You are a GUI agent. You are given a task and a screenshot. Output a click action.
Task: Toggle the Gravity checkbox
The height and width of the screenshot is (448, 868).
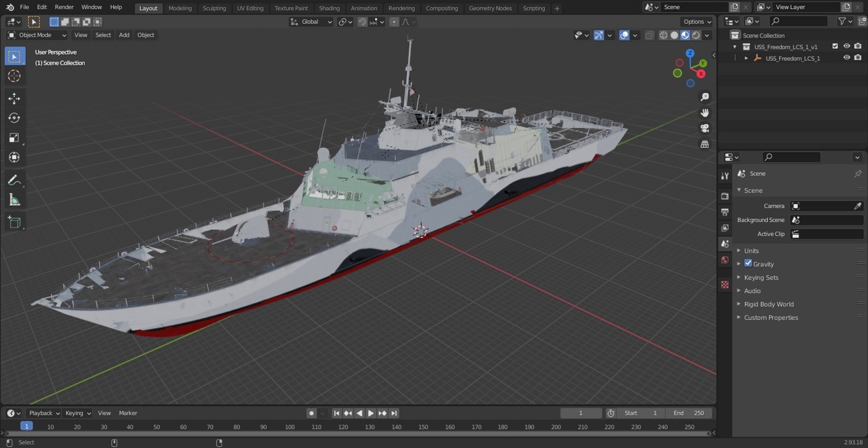point(748,263)
